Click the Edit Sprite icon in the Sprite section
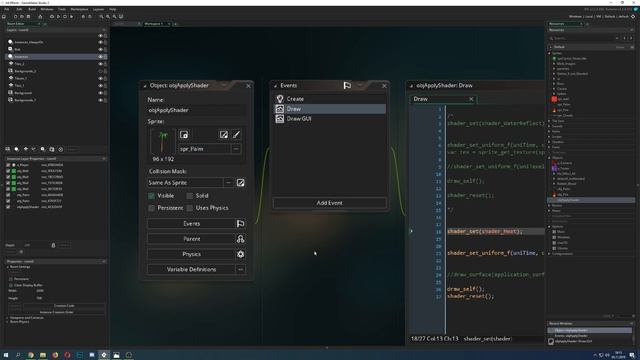This screenshot has height=360, width=640. [224, 135]
